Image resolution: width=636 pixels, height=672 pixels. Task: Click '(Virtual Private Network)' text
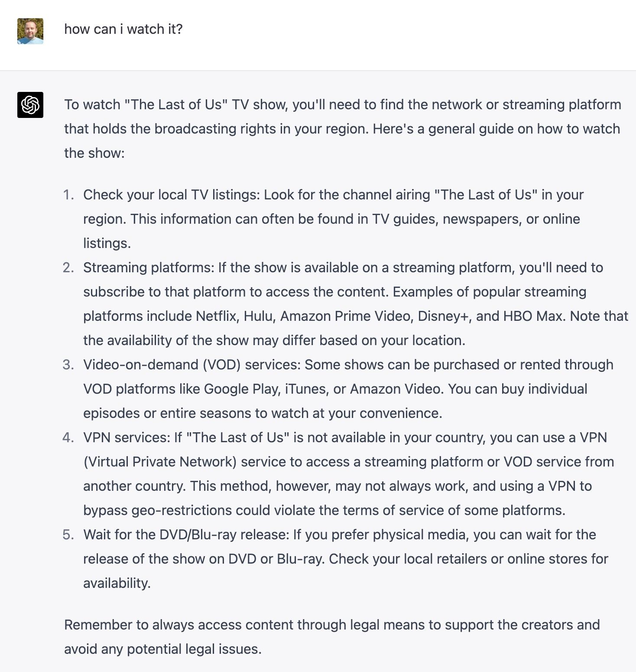(x=160, y=462)
